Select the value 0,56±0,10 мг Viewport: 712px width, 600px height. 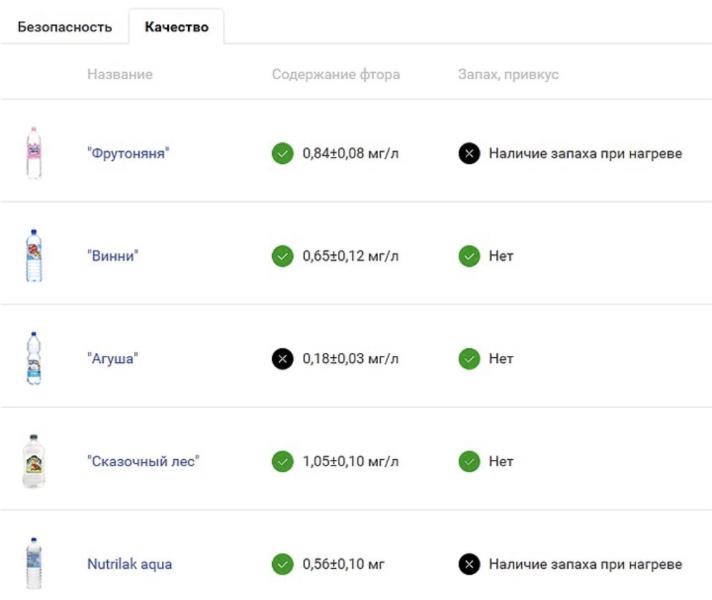[x=343, y=564]
